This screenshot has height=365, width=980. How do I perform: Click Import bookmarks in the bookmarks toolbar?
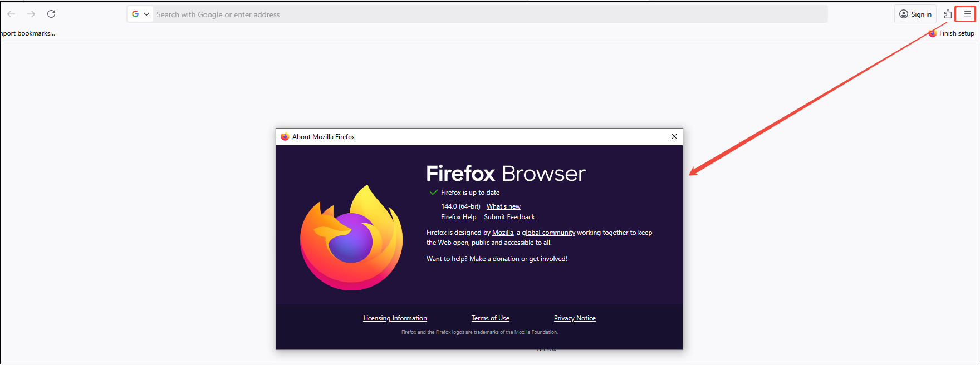(x=27, y=33)
